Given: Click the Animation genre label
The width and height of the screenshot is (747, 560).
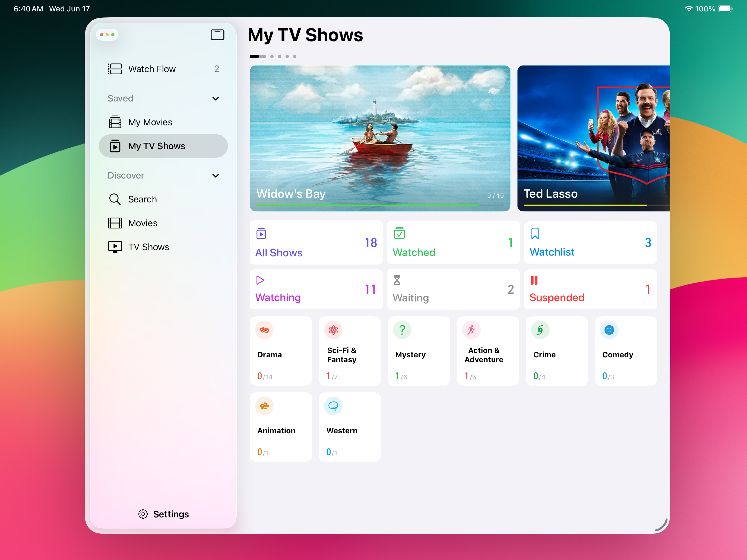Looking at the screenshot, I should (x=276, y=431).
